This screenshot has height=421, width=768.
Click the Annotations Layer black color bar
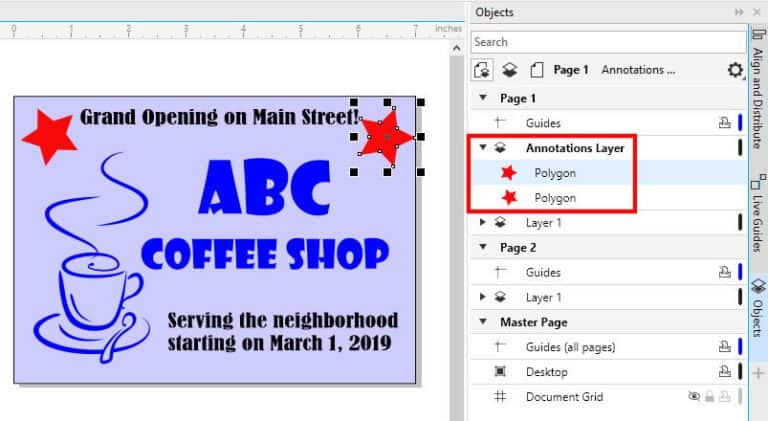[740, 148]
